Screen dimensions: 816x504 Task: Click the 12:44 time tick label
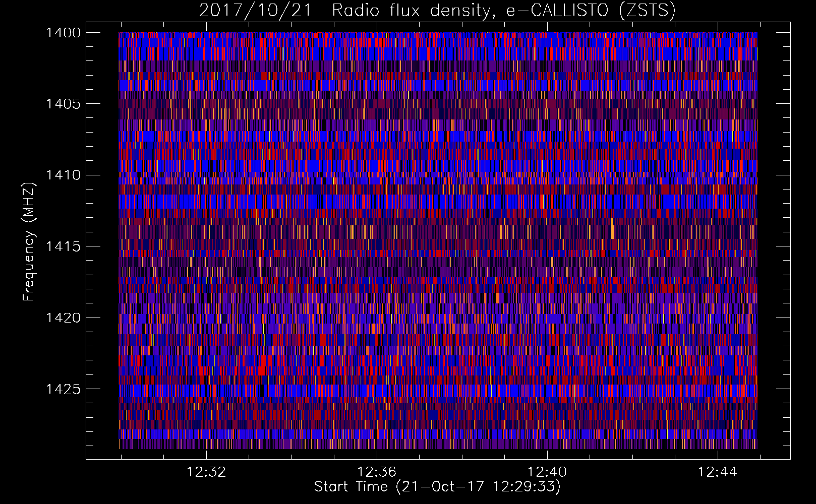(717, 472)
